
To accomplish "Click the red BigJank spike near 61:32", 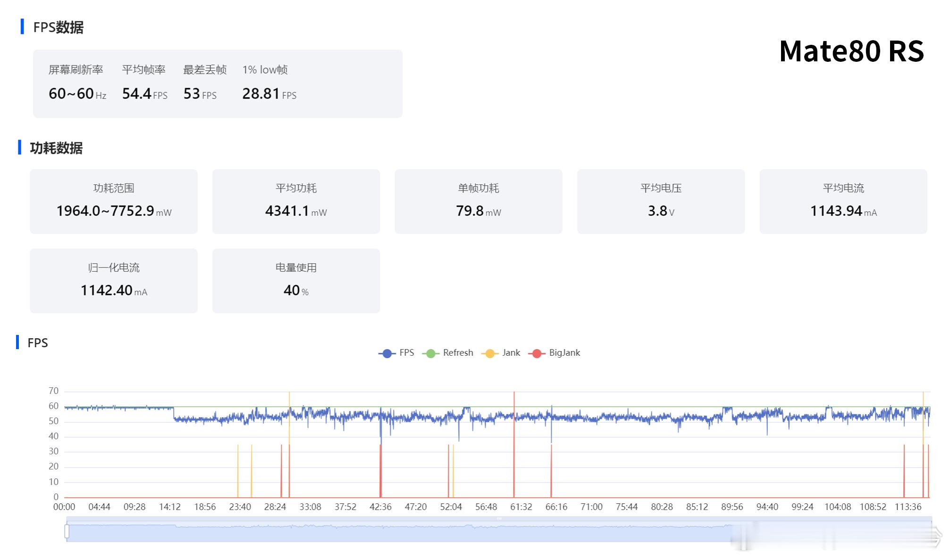I will pyautogui.click(x=514, y=453).
